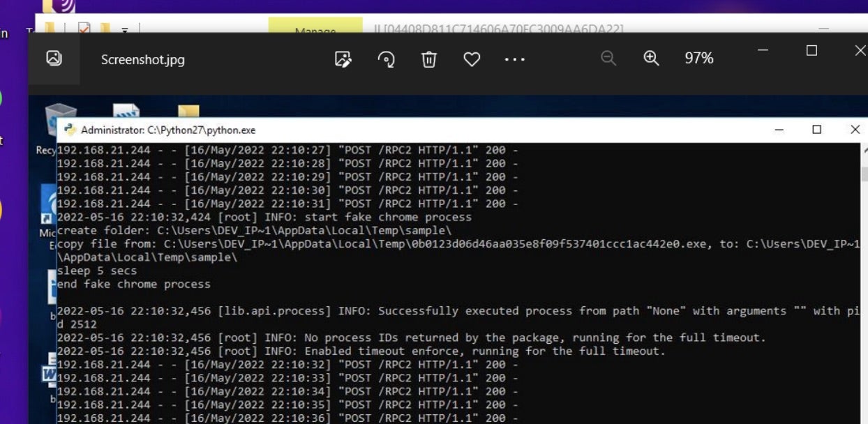Click the python.exe console vertical scrollbar
The width and height of the screenshot is (868, 424).
(865, 279)
